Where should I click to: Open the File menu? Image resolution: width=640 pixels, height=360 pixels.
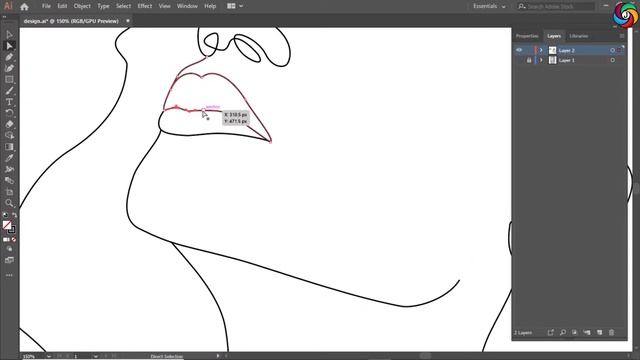(46, 6)
